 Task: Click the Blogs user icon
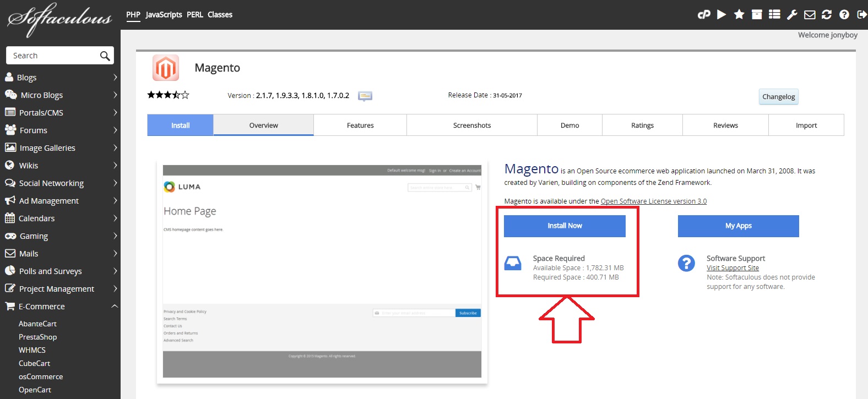[x=9, y=77]
